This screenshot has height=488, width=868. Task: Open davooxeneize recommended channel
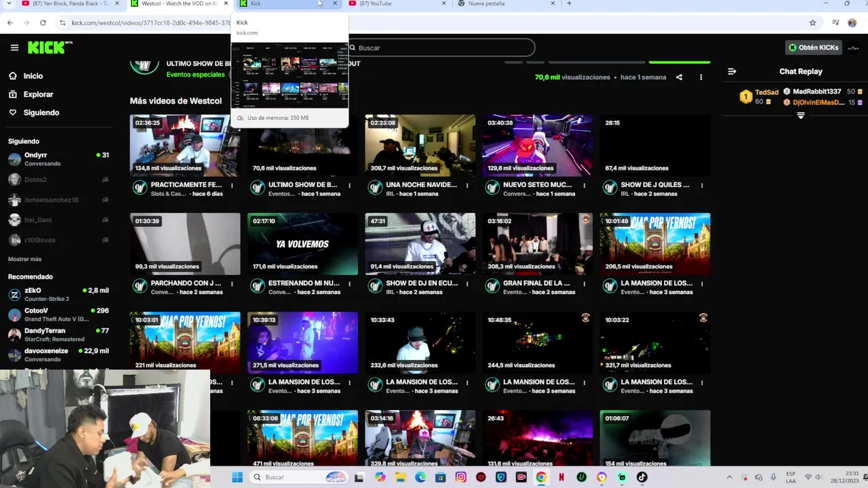coord(58,354)
